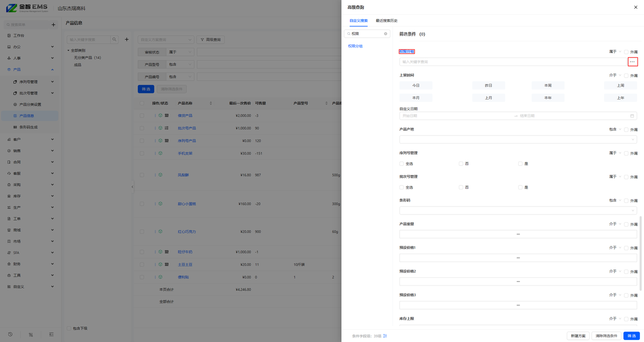Open the 产品产地 select box
The height and width of the screenshot is (342, 644).
[518, 140]
